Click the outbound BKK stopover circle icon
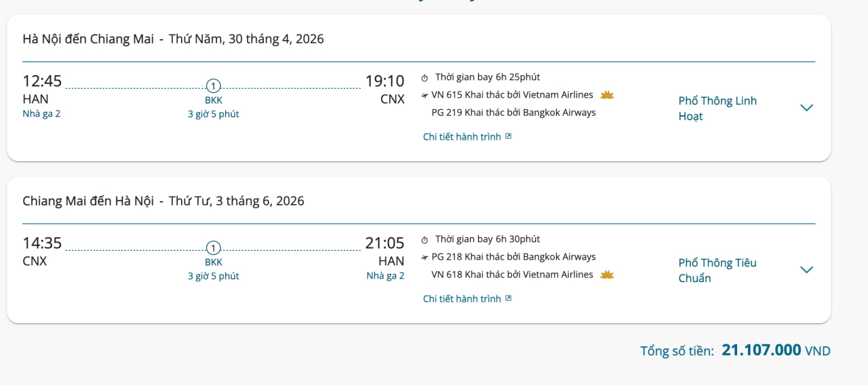The image size is (868, 385). (x=214, y=86)
